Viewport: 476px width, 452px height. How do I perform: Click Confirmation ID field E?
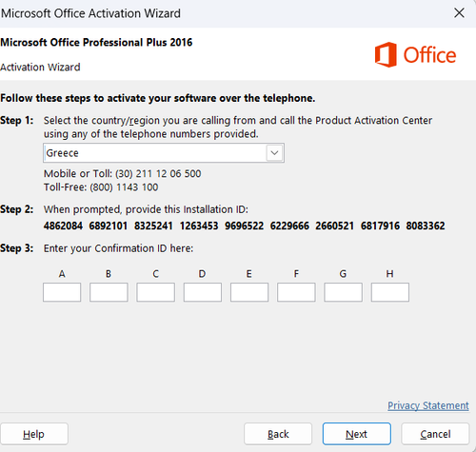click(249, 292)
